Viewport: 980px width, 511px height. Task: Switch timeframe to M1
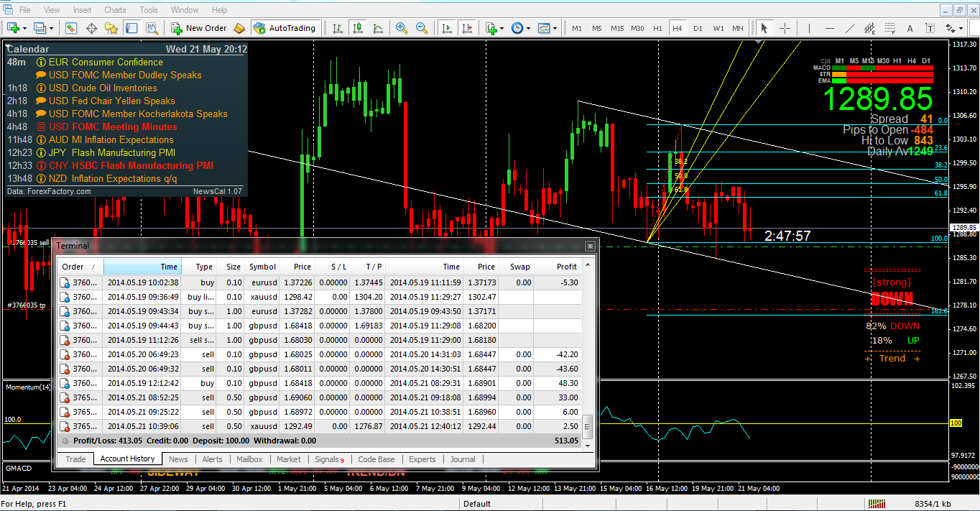coord(577,28)
